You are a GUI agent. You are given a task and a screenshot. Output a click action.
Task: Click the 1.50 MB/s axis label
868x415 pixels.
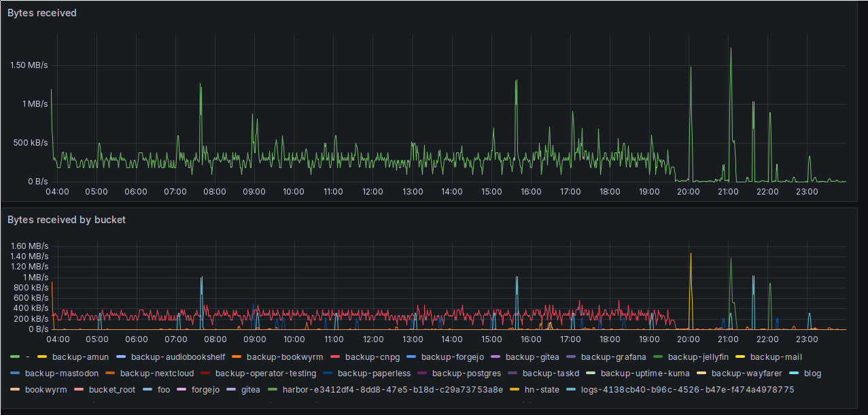[x=29, y=66]
